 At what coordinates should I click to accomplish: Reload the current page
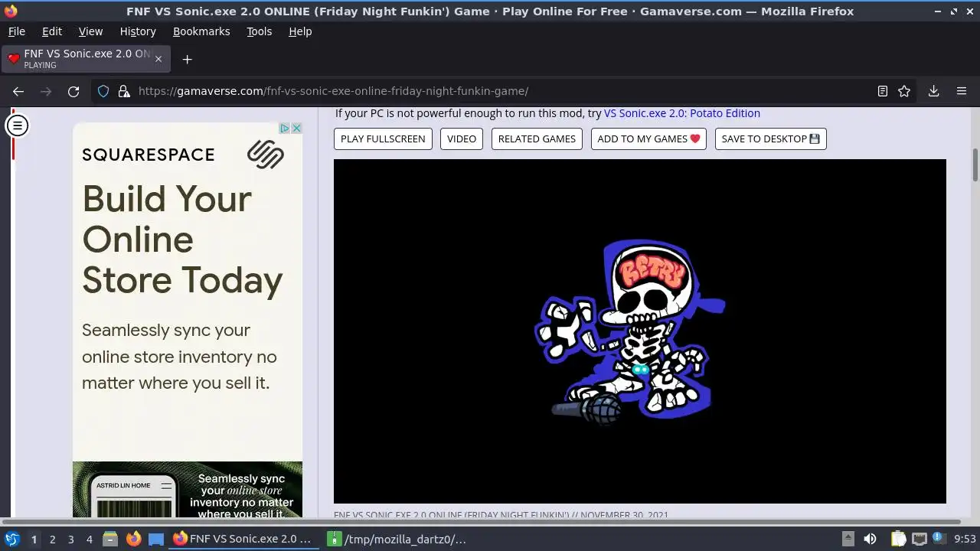point(73,91)
